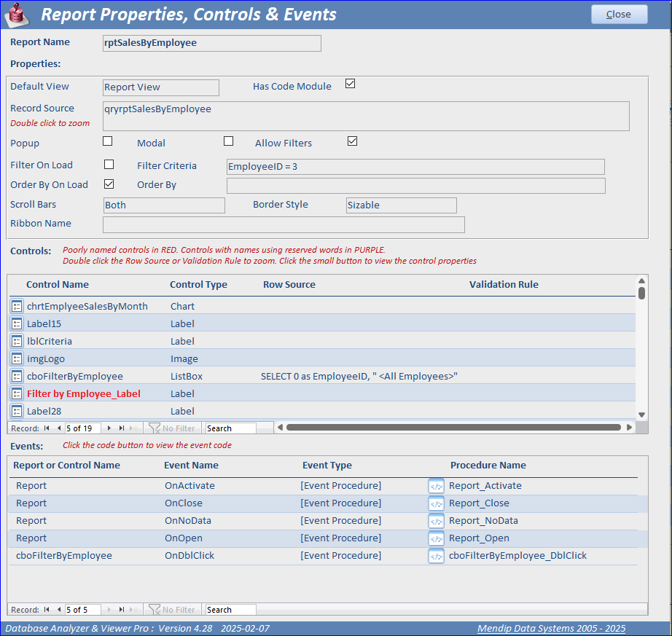Viewport: 672px width, 636px height.
Task: Click the Scroll Bars field
Action: point(164,205)
